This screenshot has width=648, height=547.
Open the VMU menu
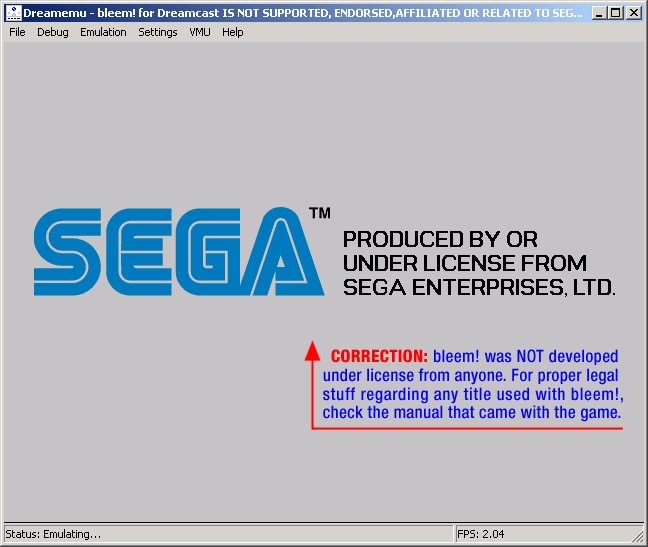(x=200, y=32)
